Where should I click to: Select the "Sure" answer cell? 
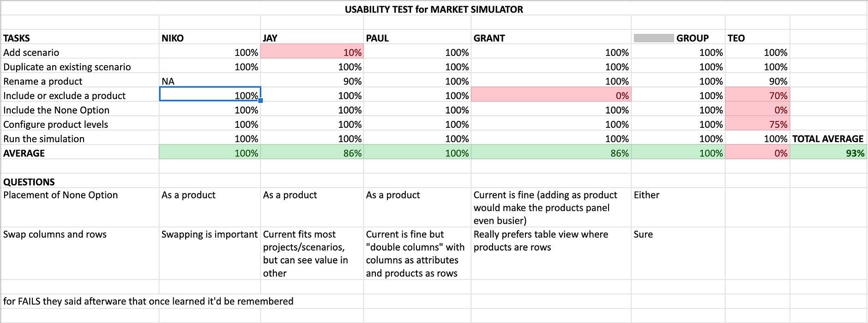(678, 234)
